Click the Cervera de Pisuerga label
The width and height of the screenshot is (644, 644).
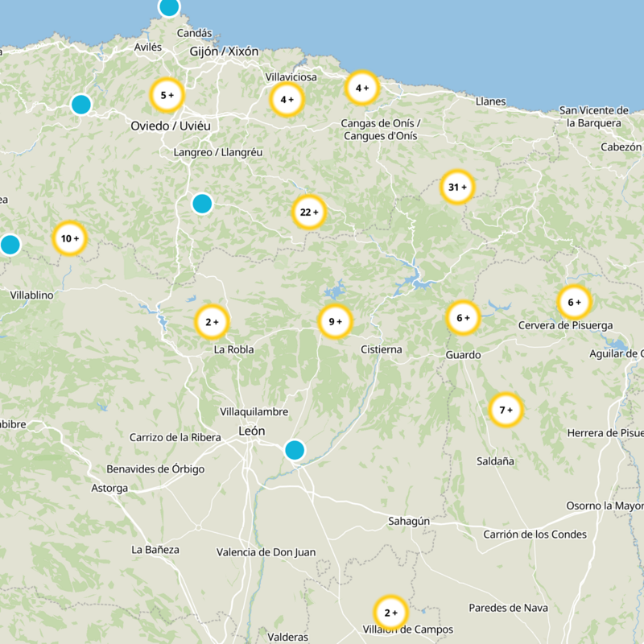point(566,326)
